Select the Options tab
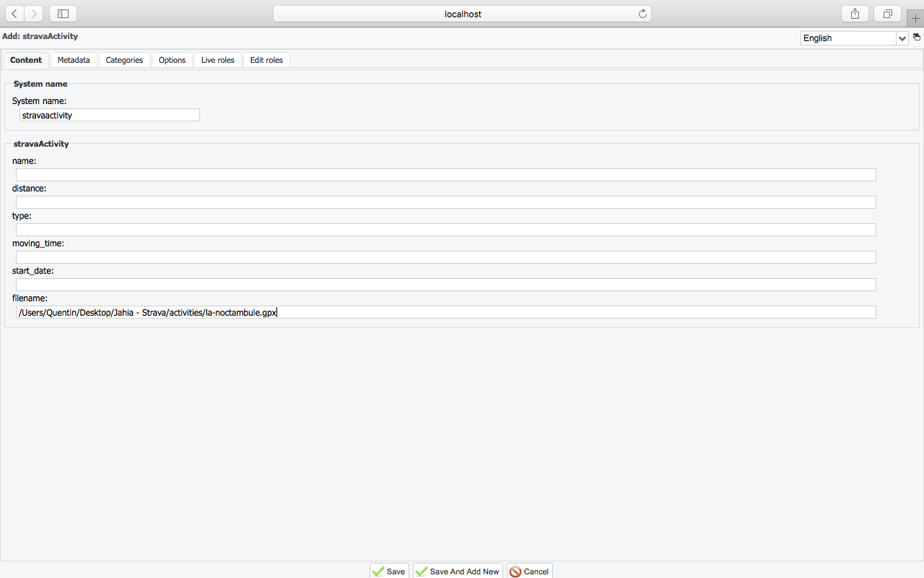Viewport: 924px width, 578px height. click(172, 60)
